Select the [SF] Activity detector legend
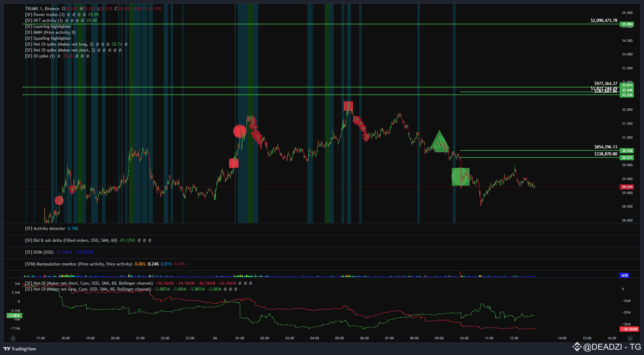Image resolution: width=644 pixels, height=355 pixels. 45,229
